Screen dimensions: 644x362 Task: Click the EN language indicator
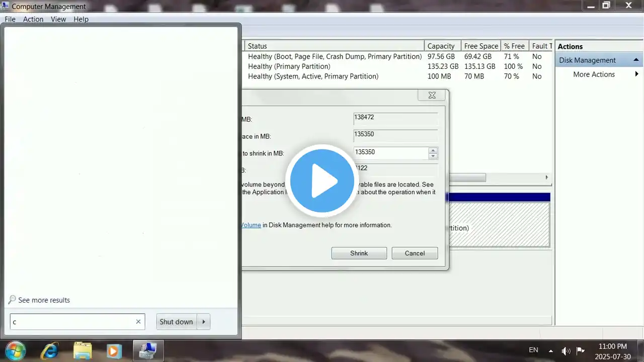[x=533, y=350]
